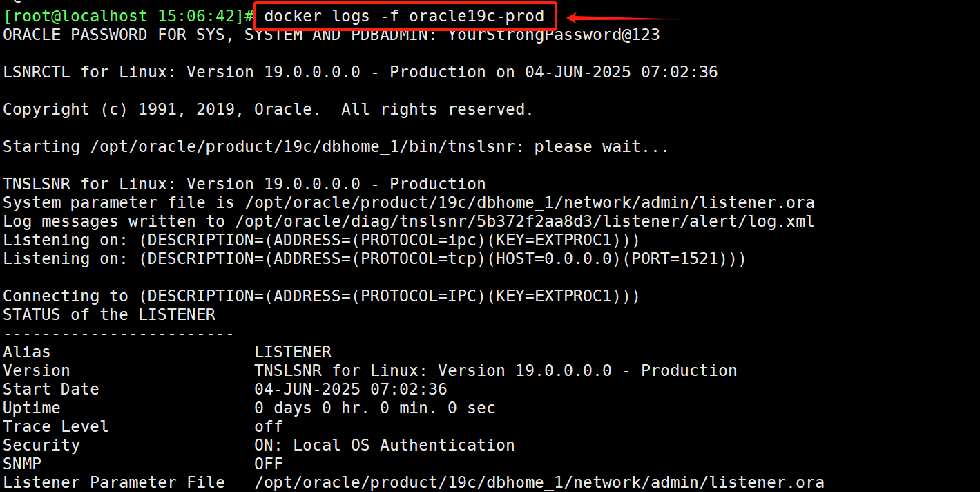Screen dimensions: 980x492
Task: Click the 'Trace Level' label
Action: coord(56,426)
